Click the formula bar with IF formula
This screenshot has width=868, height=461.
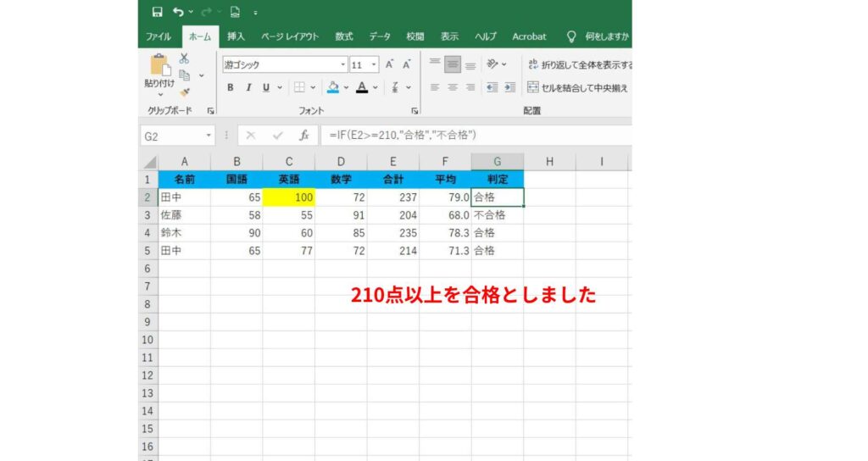476,136
